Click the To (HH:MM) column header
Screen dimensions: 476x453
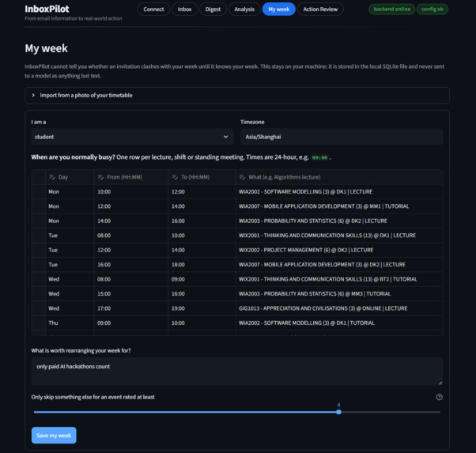click(x=202, y=177)
